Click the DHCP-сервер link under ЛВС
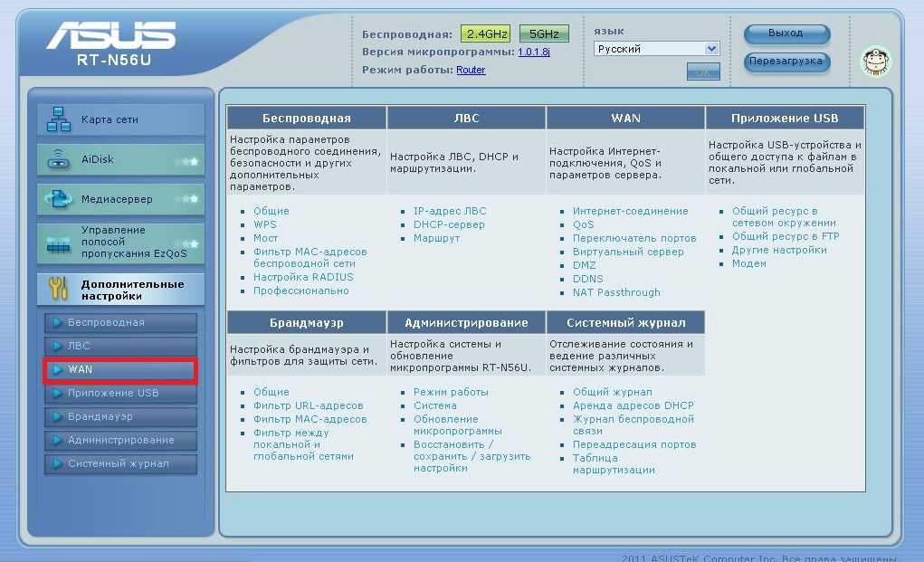The image size is (924, 562). click(449, 224)
